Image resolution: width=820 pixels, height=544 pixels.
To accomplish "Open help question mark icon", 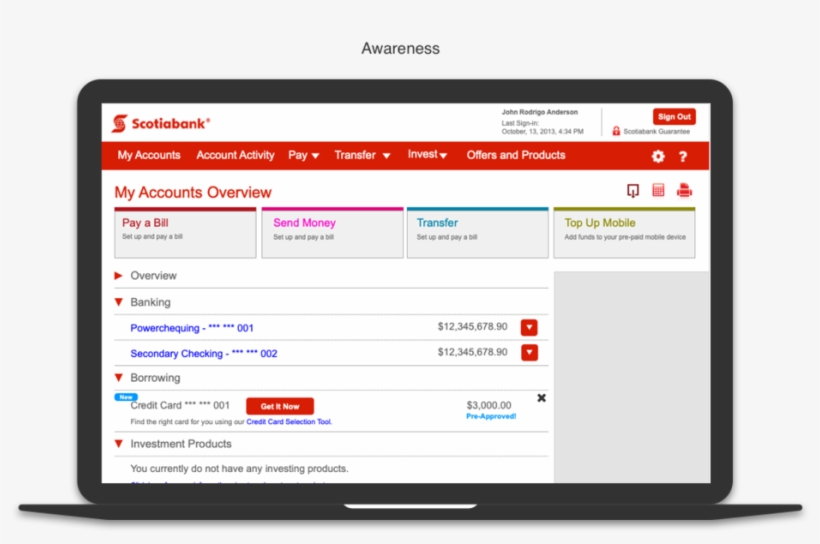I will 682,156.
